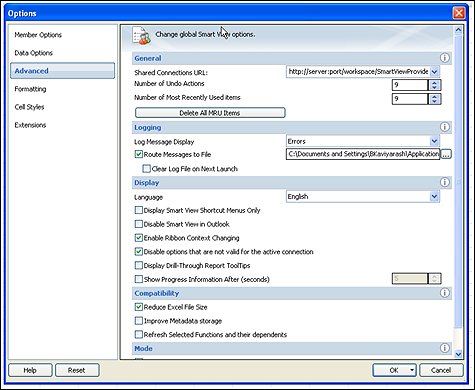Screen dimensions: 475x390
Task: Click the Display section info icon
Action: pos(444,182)
